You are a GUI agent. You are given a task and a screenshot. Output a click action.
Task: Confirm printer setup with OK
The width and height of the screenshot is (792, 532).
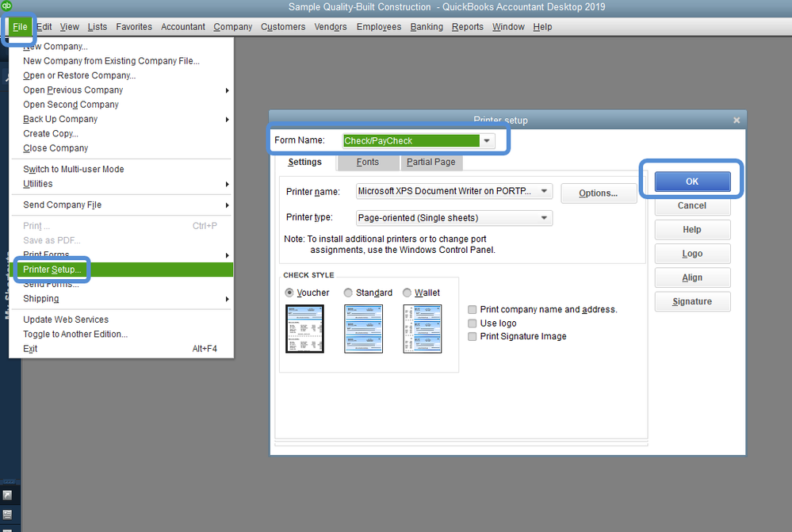[x=692, y=182]
